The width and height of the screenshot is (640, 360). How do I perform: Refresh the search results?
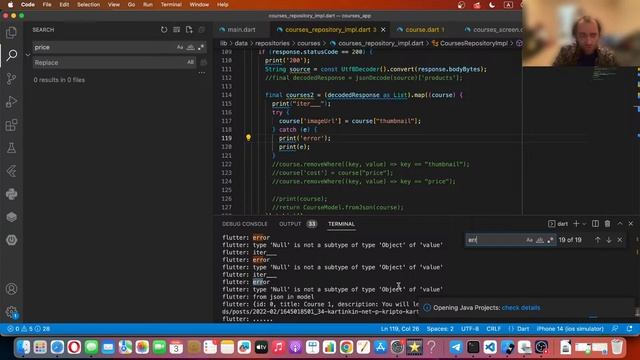pos(164,30)
